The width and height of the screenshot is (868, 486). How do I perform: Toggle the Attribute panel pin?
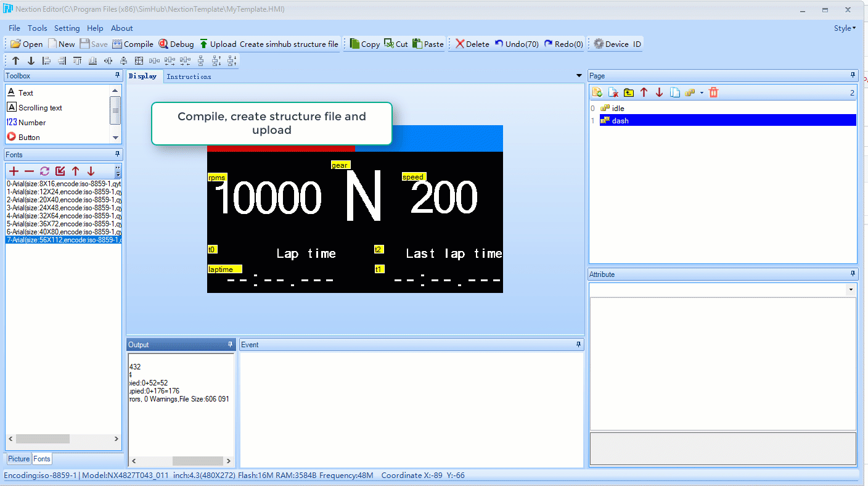click(853, 274)
